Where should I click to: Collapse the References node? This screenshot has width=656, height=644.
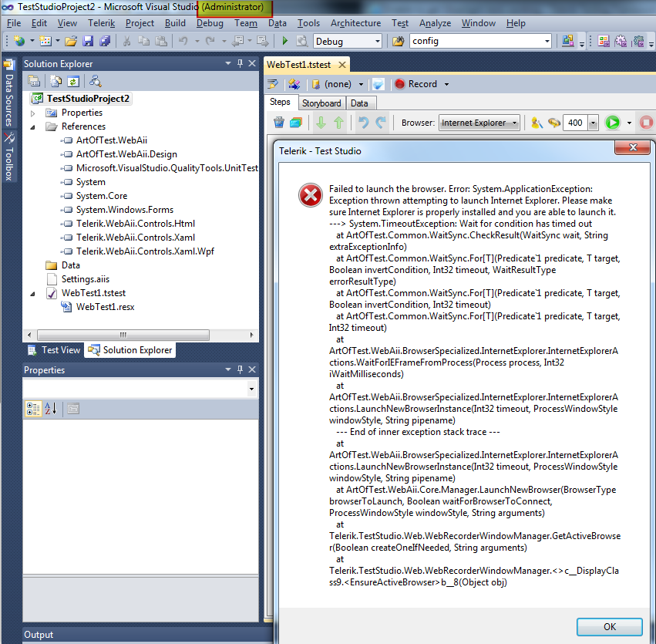point(33,126)
